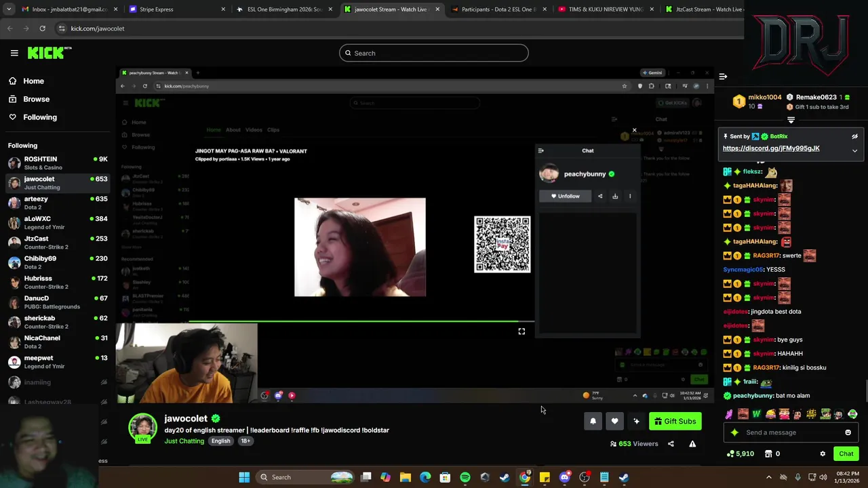
Task: Click the 18+ tag
Action: (245, 441)
